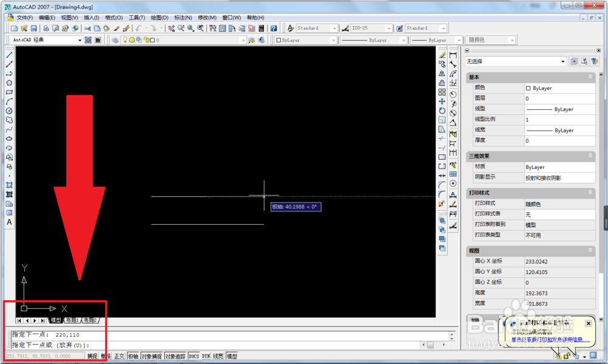Click the plot details link in the balloon
Viewport: 608px width, 364px height.
pos(550,340)
